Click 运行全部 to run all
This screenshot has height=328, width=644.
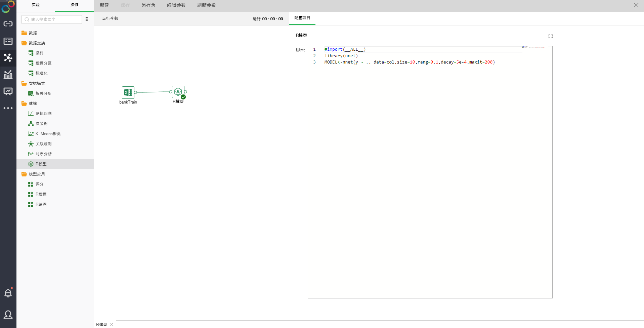110,19
